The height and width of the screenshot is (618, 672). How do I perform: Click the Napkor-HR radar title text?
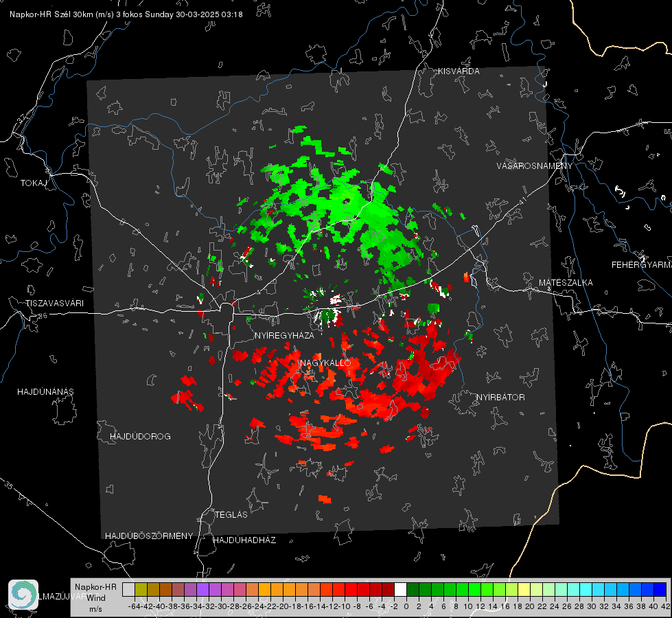126,14
